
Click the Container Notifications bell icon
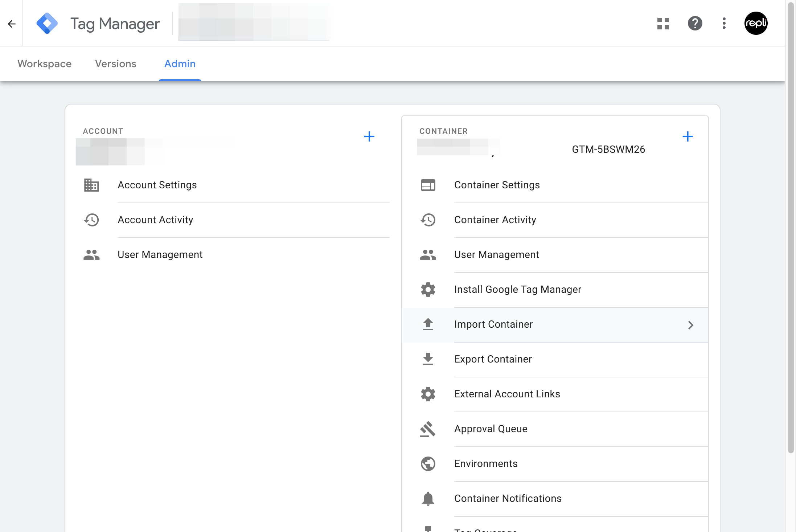(x=428, y=499)
